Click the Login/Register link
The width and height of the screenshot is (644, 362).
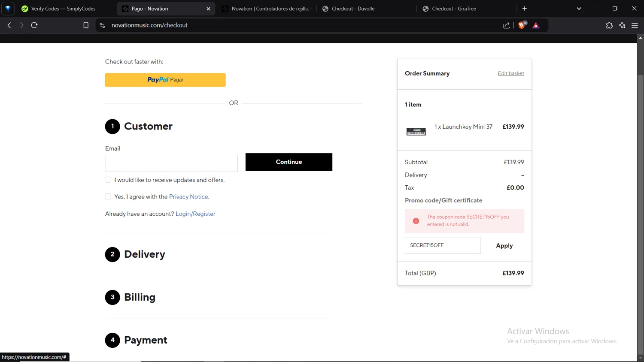click(x=195, y=214)
